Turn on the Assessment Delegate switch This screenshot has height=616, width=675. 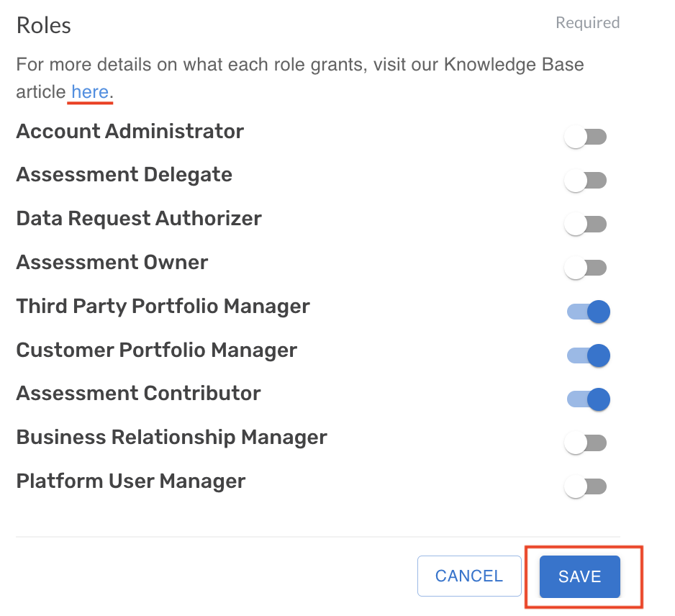(x=585, y=180)
